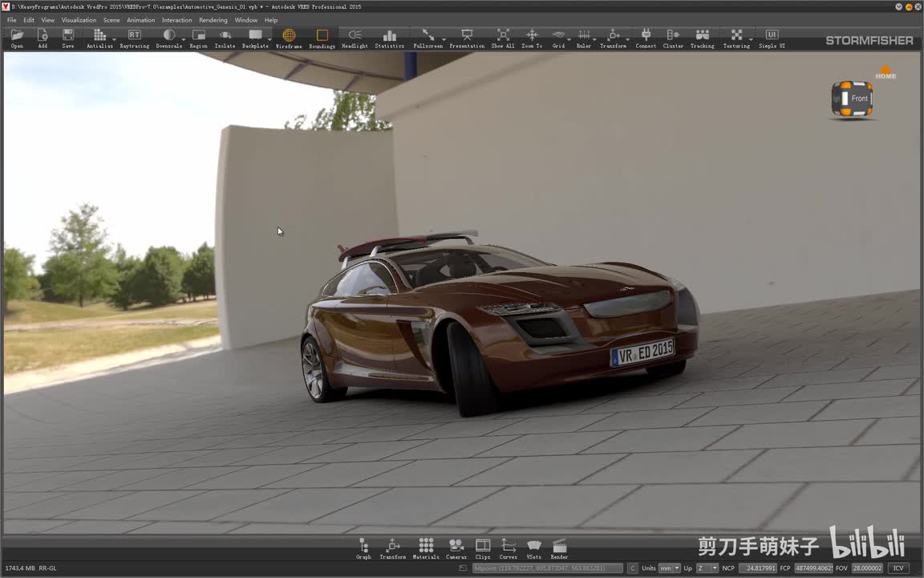Open the Transform module in bottom bar
924x578 pixels.
[392, 548]
